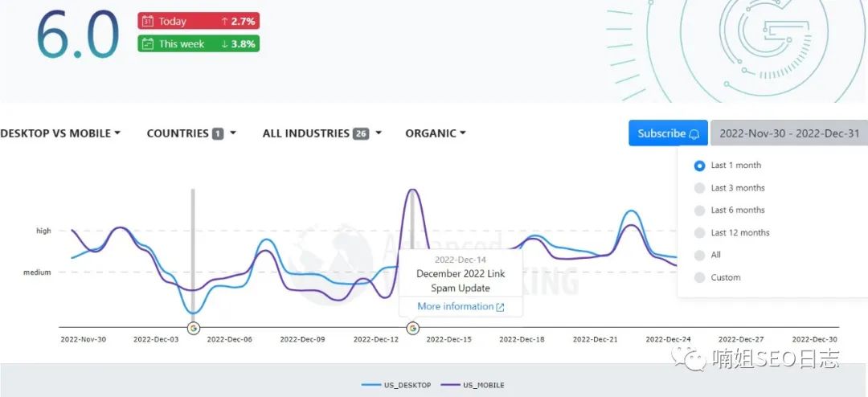This screenshot has height=397, width=868.
Task: Open the date range 2022-Nov-30 - 2022-Dec-31 selector
Action: coord(789,133)
